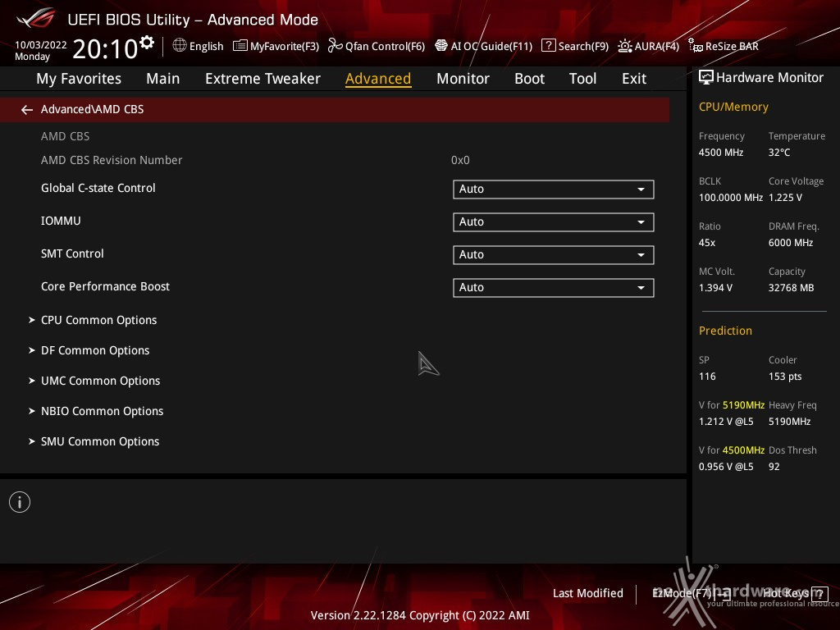Click the info circle icon
The image size is (840, 630).
tap(20, 503)
